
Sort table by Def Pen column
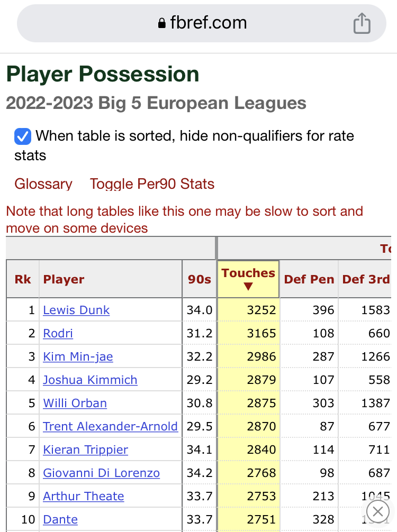tap(309, 279)
